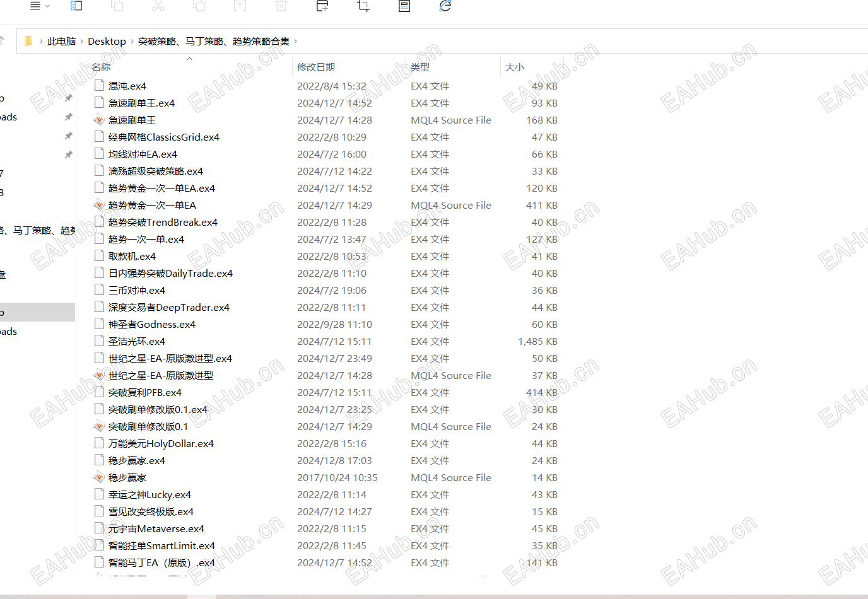Click the copy icon in the toolbar
Viewport: 868px width, 599px height.
[x=117, y=6]
